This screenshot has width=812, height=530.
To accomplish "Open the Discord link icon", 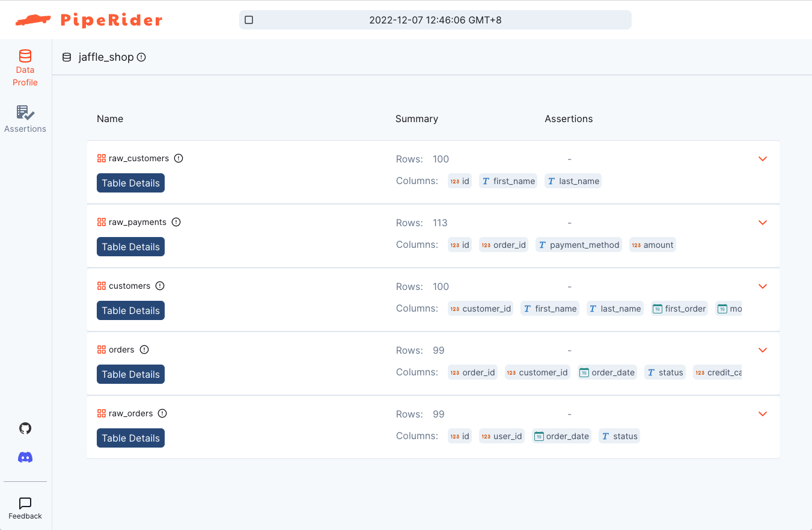I will click(25, 457).
